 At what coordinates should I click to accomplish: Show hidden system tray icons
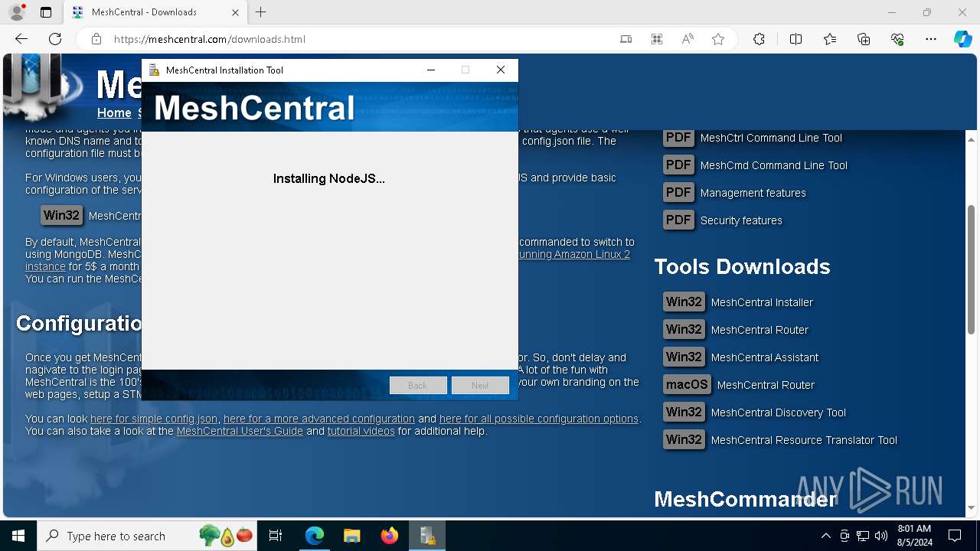pos(825,536)
